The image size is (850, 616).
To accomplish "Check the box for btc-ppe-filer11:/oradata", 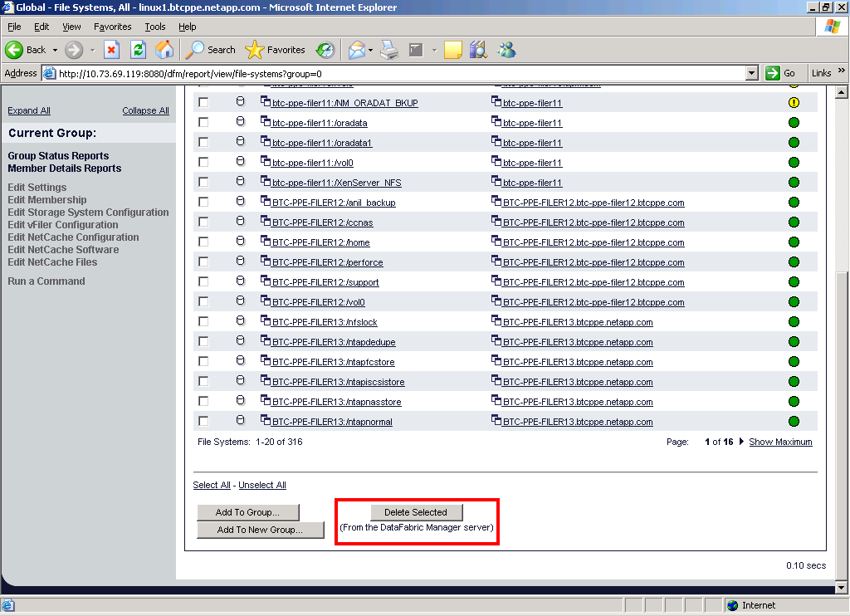I will [203, 123].
